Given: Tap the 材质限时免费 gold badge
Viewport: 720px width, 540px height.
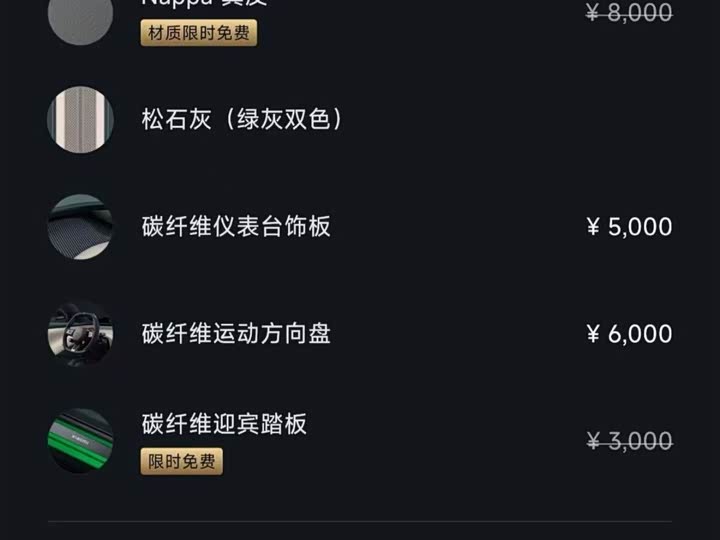Looking at the screenshot, I should pos(199,33).
